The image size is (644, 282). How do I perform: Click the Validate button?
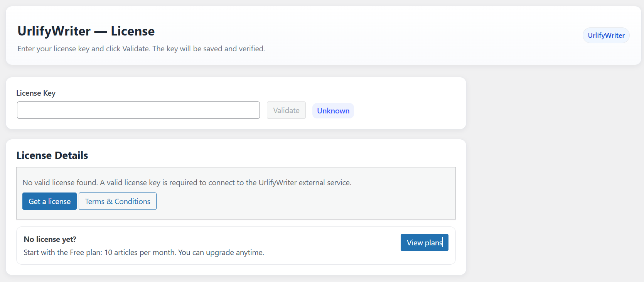pos(286,110)
